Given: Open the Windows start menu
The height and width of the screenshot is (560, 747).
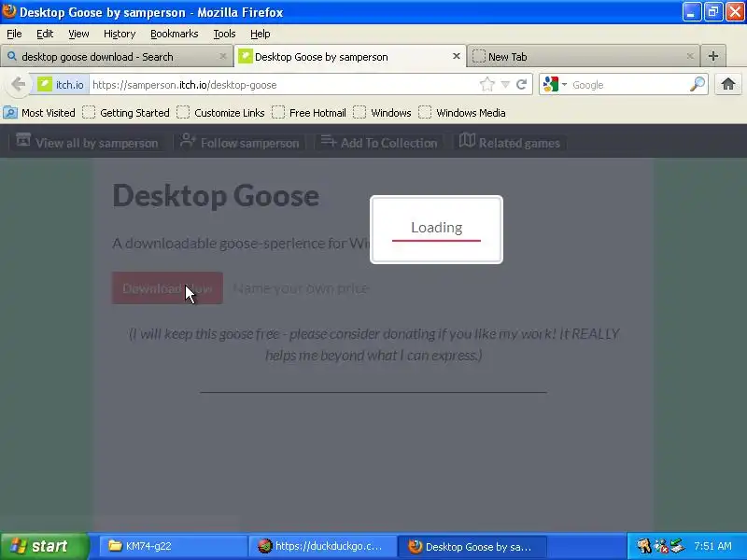Looking at the screenshot, I should click(44, 546).
